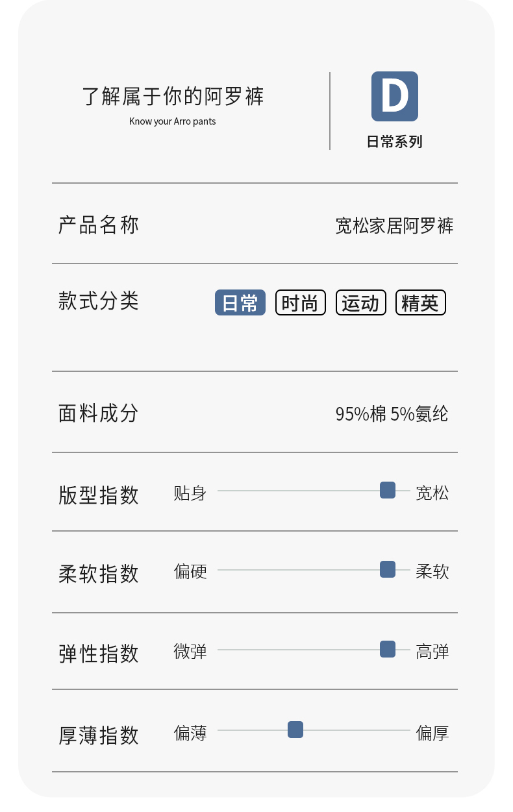Click the 版型指数 slider handle

point(388,490)
